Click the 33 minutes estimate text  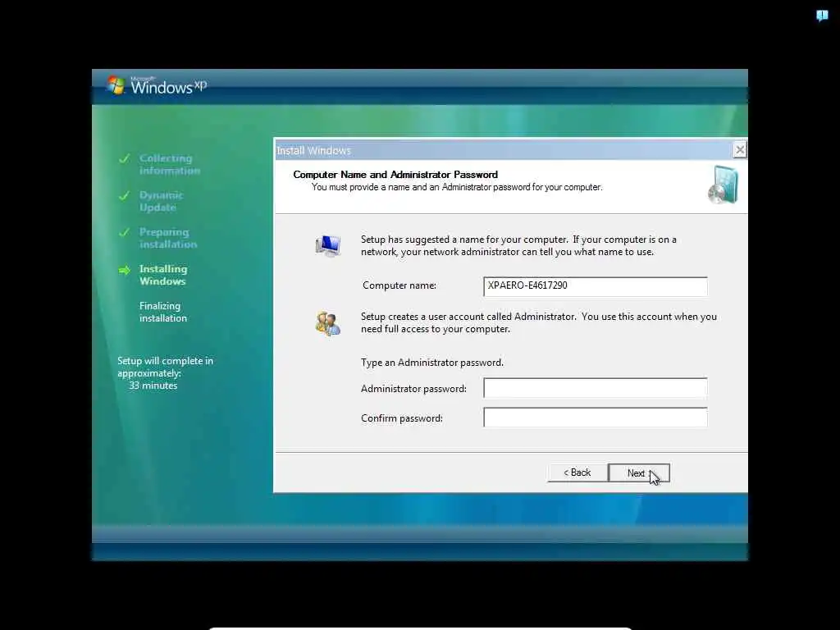(x=153, y=386)
